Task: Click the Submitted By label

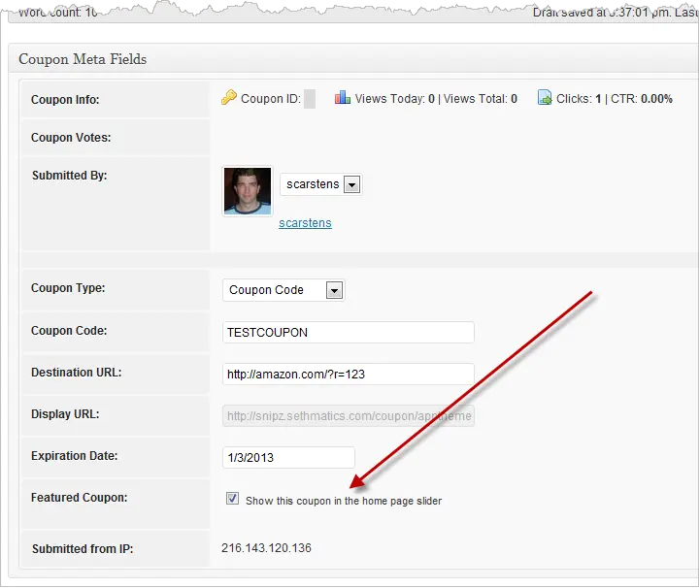Action: [x=69, y=176]
